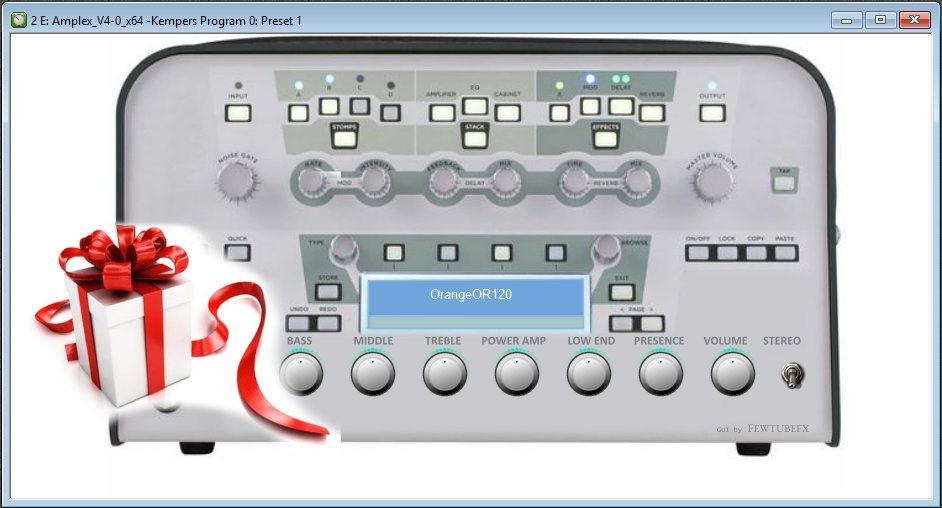Activate stomp slot C button
The width and height of the screenshot is (942, 508).
(x=360, y=106)
